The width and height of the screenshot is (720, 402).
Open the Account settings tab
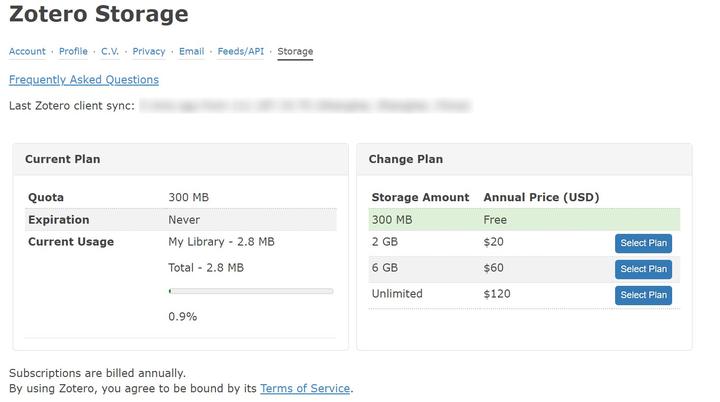[x=27, y=52]
